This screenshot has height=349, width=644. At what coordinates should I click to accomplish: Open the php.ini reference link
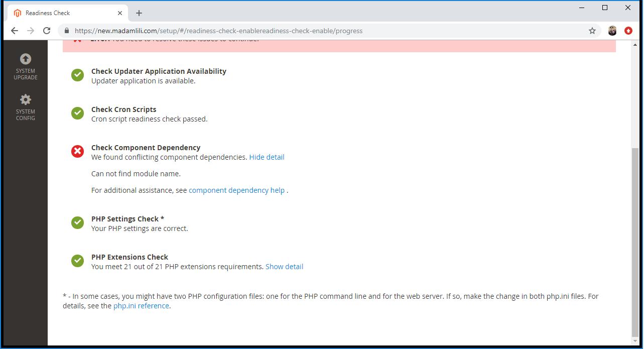141,305
